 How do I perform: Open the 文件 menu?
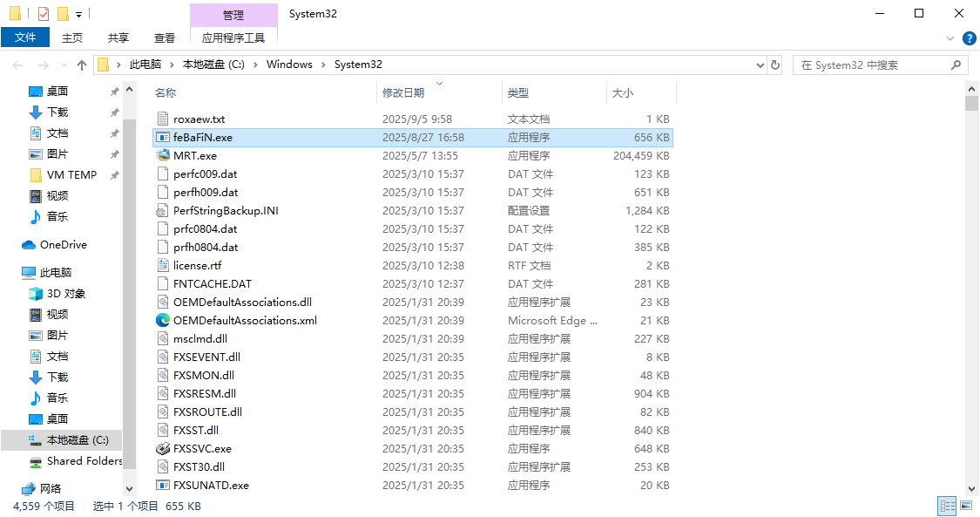point(25,37)
